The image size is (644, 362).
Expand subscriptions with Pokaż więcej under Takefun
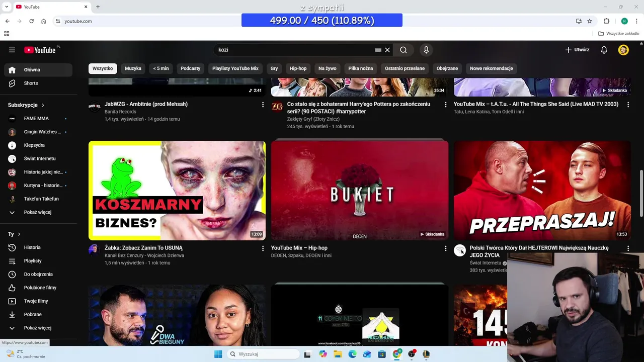[x=38, y=212]
